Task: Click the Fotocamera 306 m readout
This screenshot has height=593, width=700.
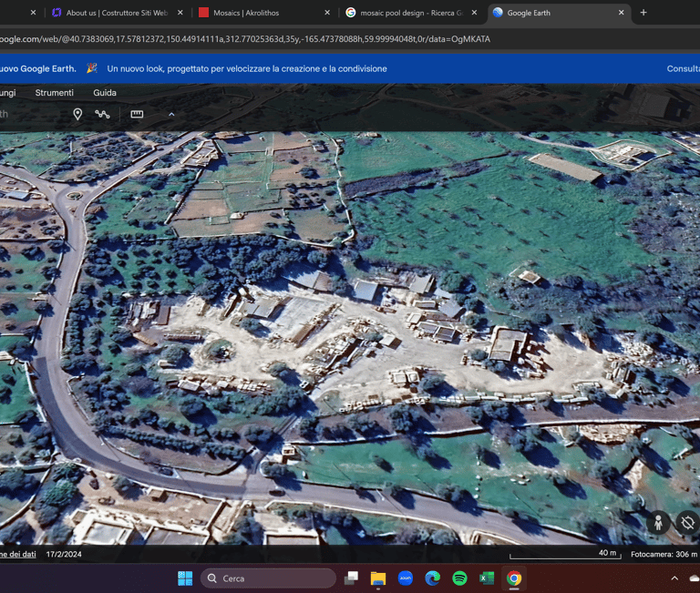Action: [664, 554]
